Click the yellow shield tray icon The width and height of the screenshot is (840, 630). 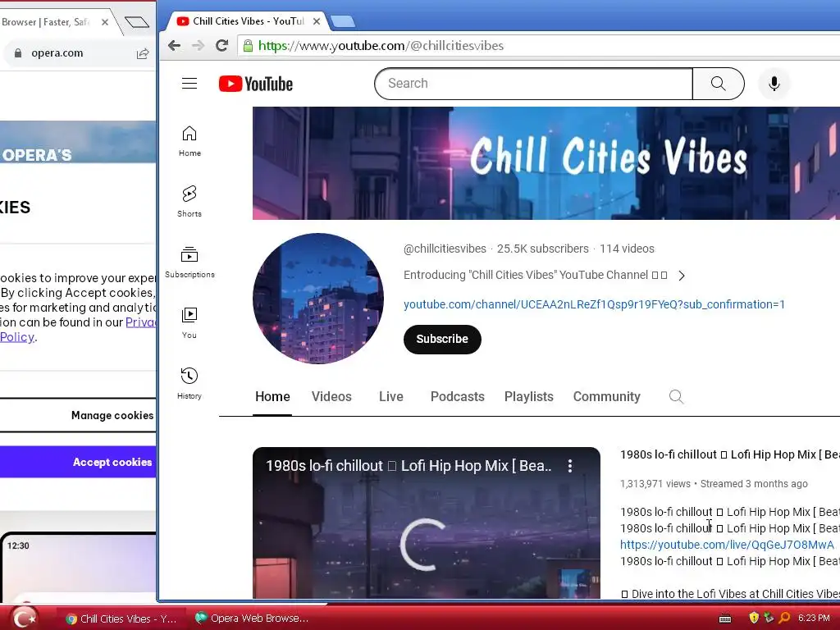pyautogui.click(x=754, y=619)
